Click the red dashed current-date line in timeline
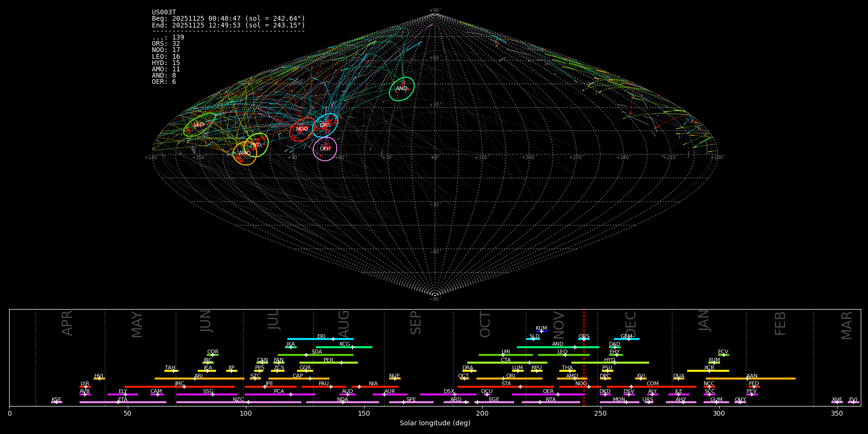 point(584,357)
